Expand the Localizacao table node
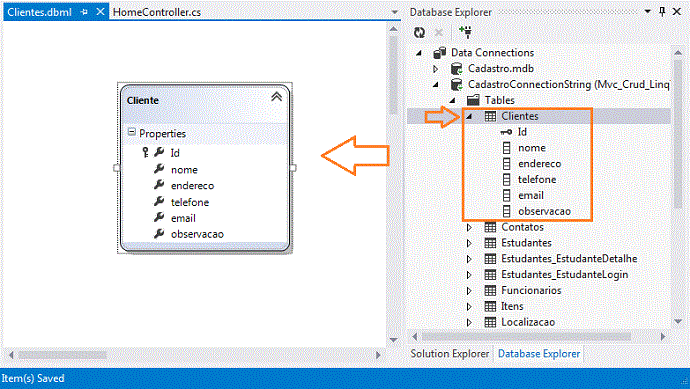690x389 pixels. click(469, 323)
